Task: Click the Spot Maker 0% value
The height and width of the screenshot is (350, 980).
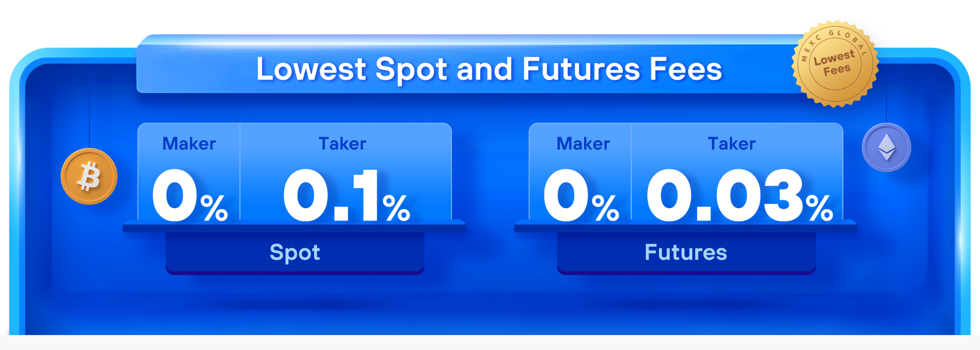Action: pos(190,195)
